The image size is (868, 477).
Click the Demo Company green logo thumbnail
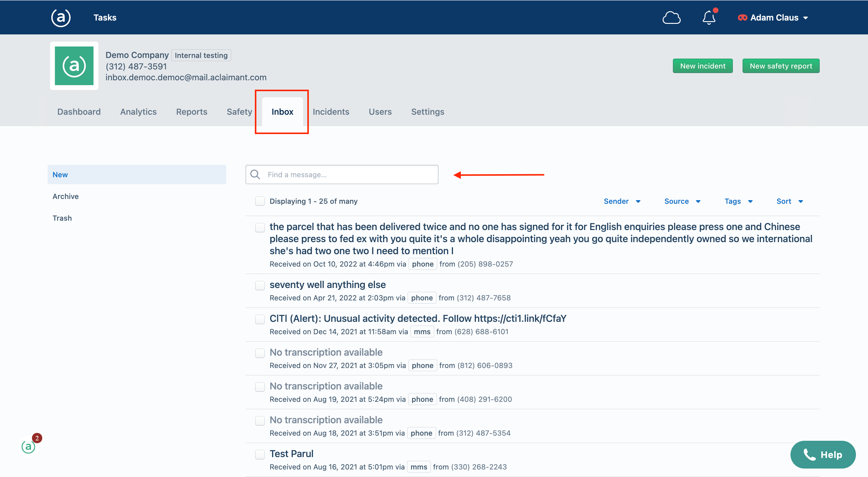coord(74,66)
